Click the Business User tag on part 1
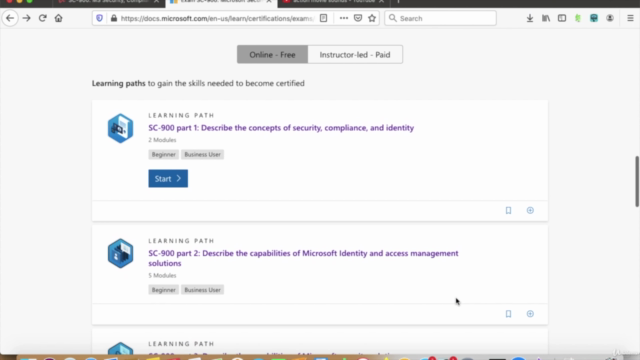The height and width of the screenshot is (360, 640). pos(202,155)
